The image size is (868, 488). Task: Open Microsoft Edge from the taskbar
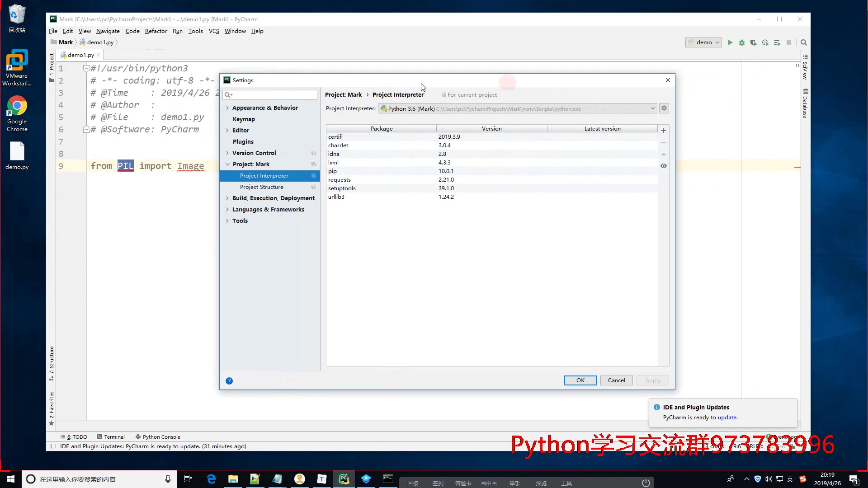(211, 479)
